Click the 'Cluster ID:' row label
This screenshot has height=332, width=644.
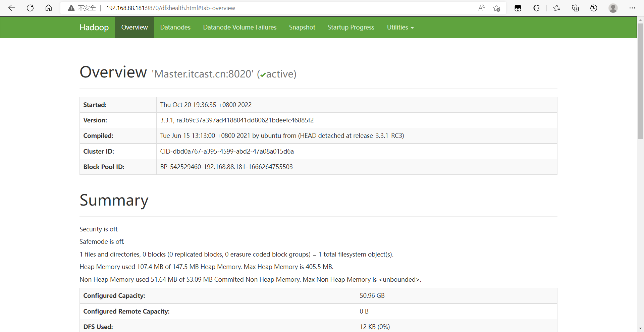tap(99, 152)
